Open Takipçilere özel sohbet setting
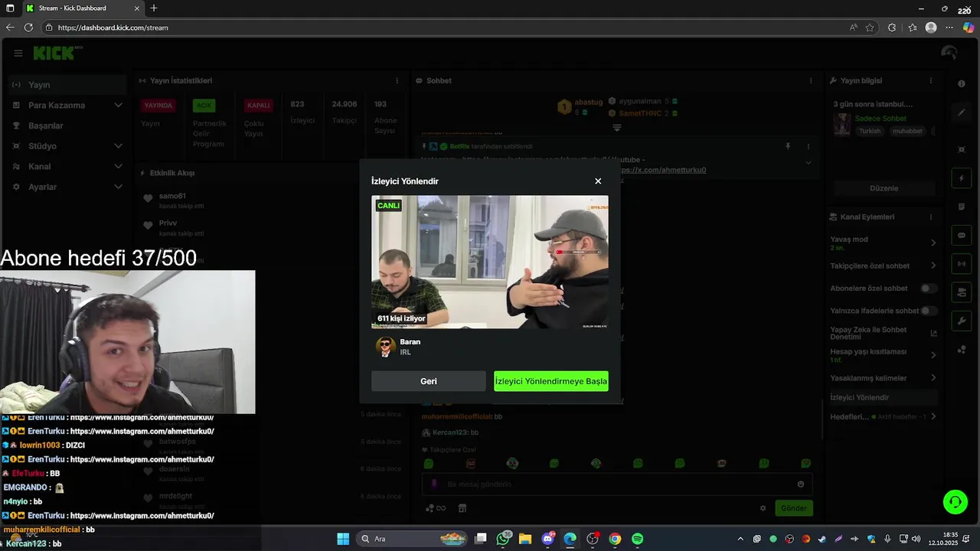The width and height of the screenshot is (980, 551). (884, 266)
